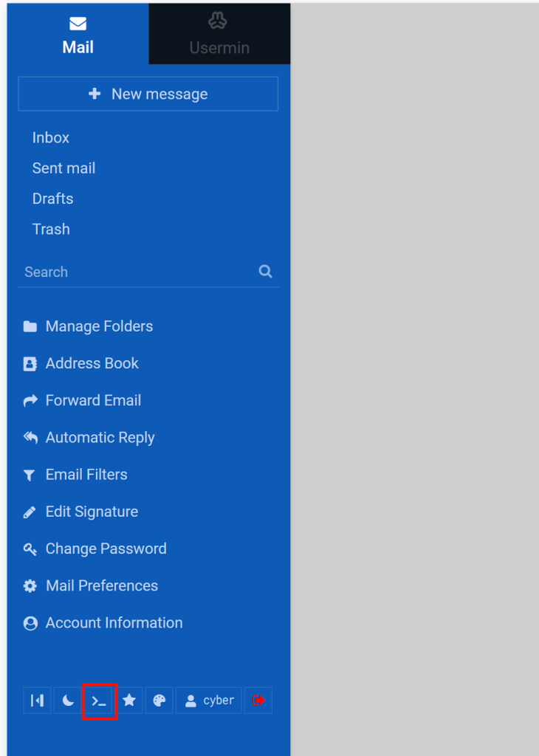Click the red logout icon
The image size is (539, 756).
[x=258, y=701]
